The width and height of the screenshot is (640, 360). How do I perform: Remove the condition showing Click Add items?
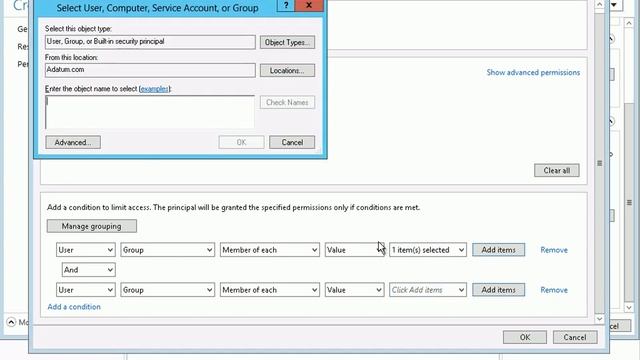554,290
